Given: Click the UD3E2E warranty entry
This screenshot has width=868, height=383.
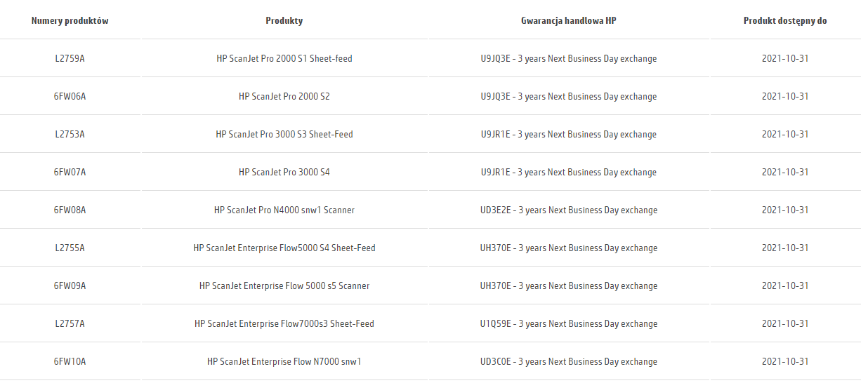Looking at the screenshot, I should click(x=569, y=210).
